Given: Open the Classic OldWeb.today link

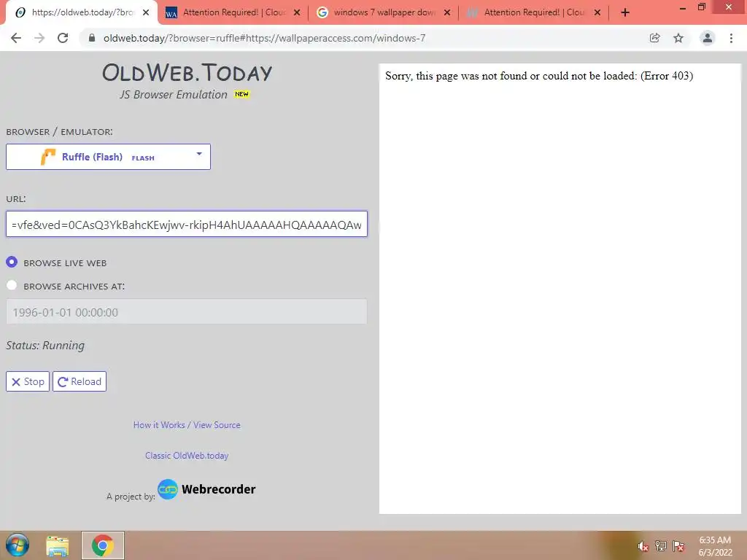Looking at the screenshot, I should [187, 456].
